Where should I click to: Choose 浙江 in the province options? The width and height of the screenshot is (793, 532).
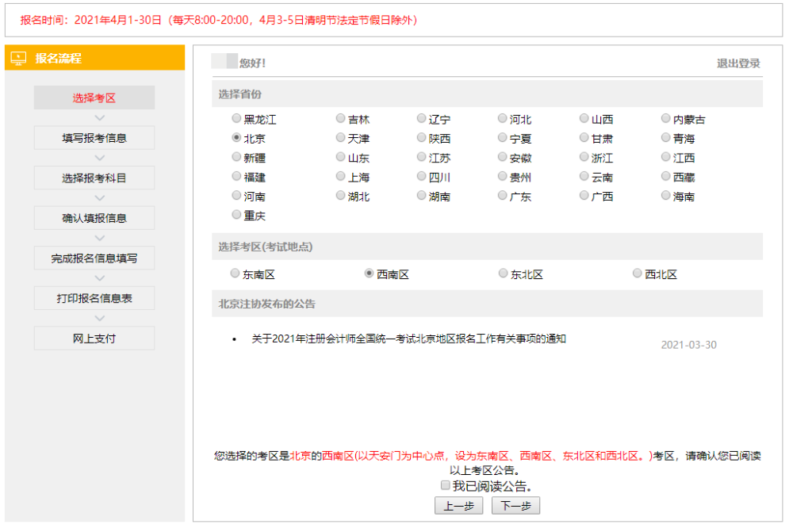point(584,157)
